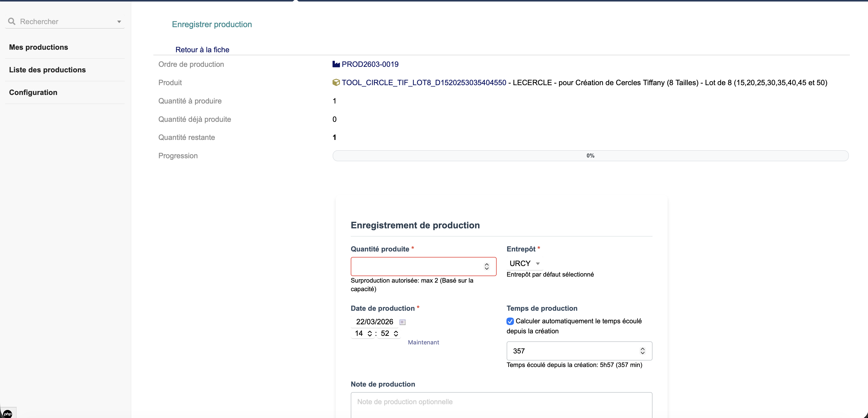Open the URCY warehouse dropdown
The width and height of the screenshot is (868, 418).
524,264
